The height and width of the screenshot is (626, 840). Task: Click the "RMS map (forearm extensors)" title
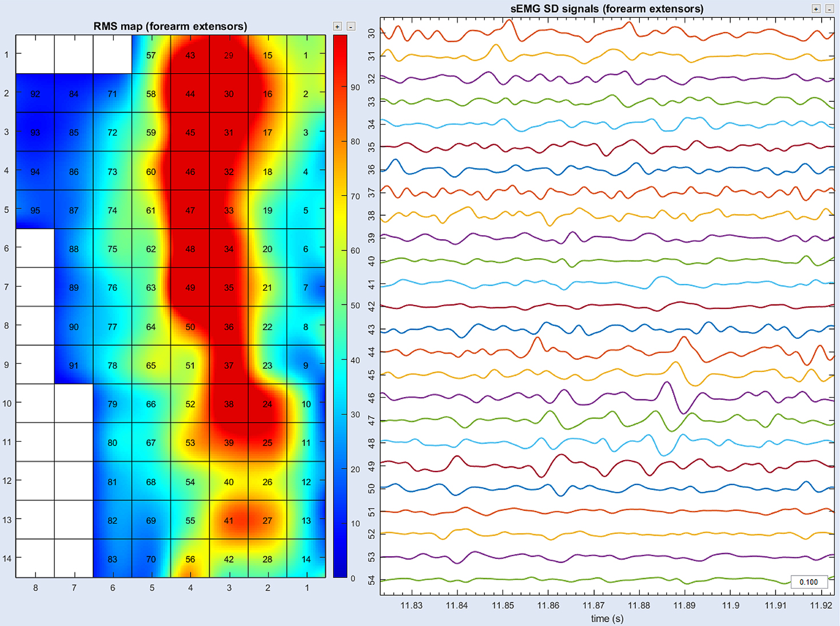pyautogui.click(x=170, y=26)
